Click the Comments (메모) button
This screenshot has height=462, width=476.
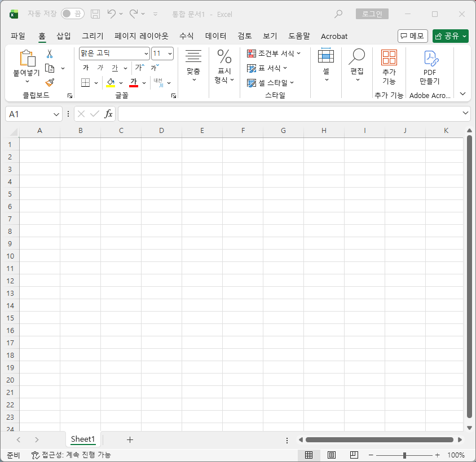[413, 36]
